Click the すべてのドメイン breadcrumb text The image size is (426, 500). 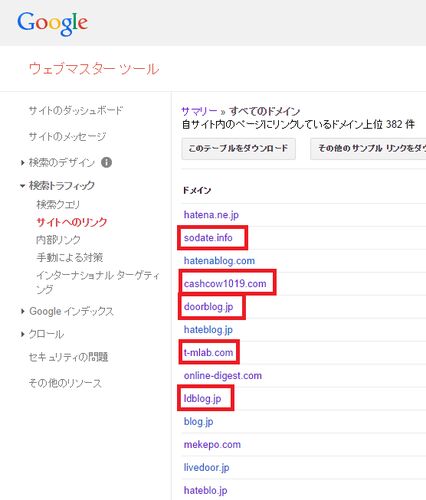coord(265,111)
